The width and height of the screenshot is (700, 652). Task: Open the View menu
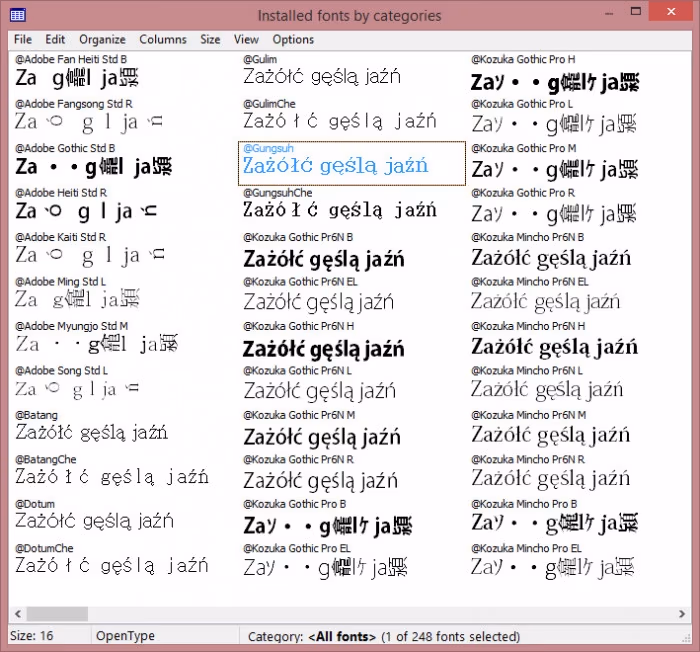(x=246, y=40)
